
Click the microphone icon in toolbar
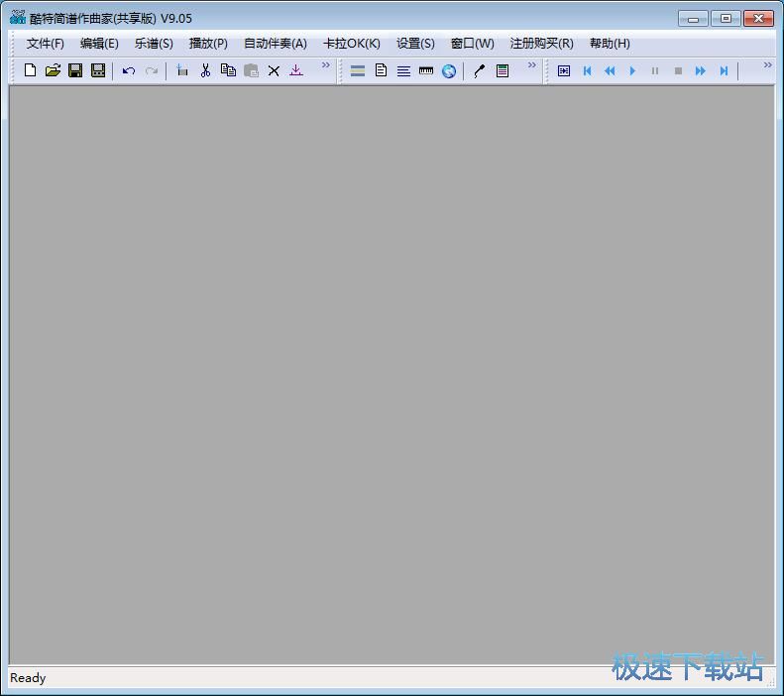click(479, 70)
